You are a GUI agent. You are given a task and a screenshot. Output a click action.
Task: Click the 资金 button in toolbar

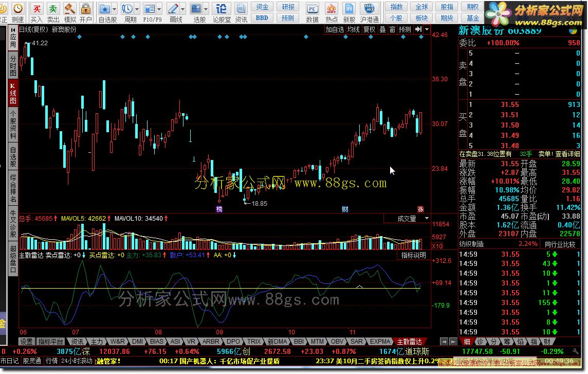tap(262, 7)
